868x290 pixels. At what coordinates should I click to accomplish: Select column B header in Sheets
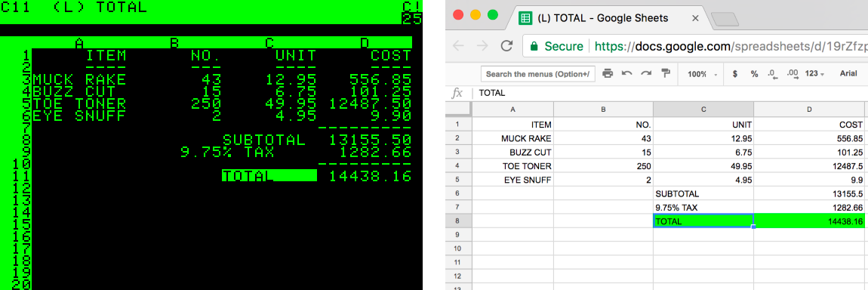[603, 110]
